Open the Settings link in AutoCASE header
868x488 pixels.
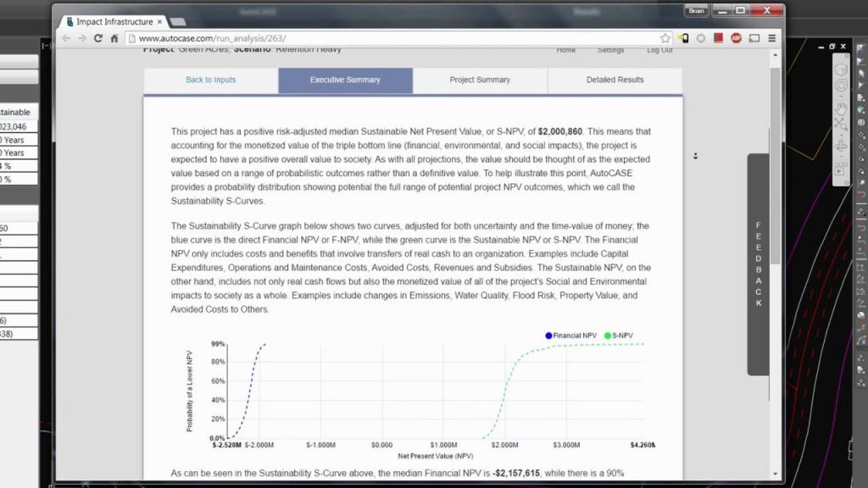click(610, 50)
